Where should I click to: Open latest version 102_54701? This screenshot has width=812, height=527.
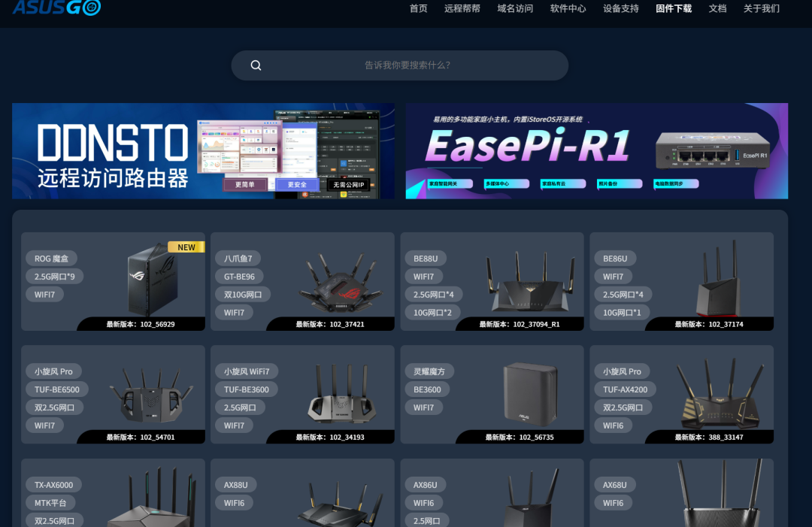(x=141, y=437)
